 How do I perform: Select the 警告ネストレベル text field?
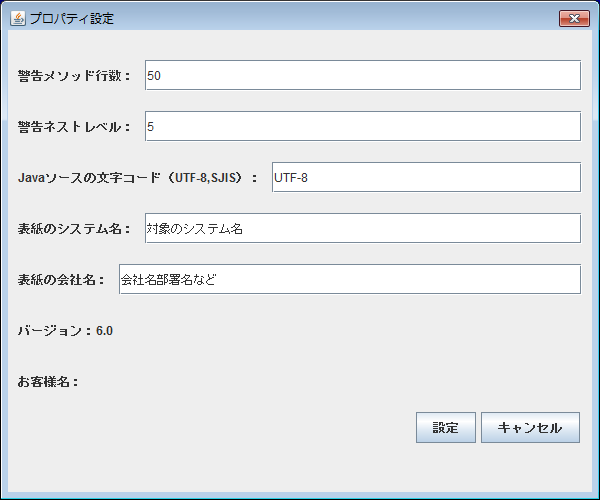coord(363,126)
